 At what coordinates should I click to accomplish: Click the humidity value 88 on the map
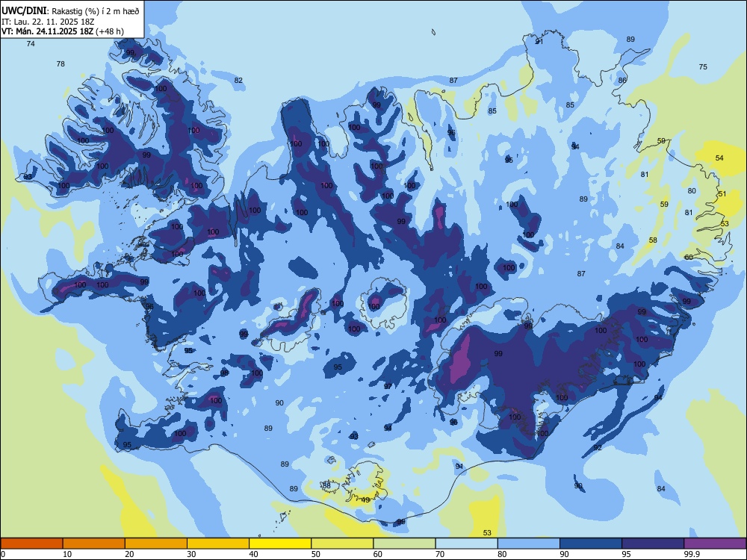click(x=326, y=486)
